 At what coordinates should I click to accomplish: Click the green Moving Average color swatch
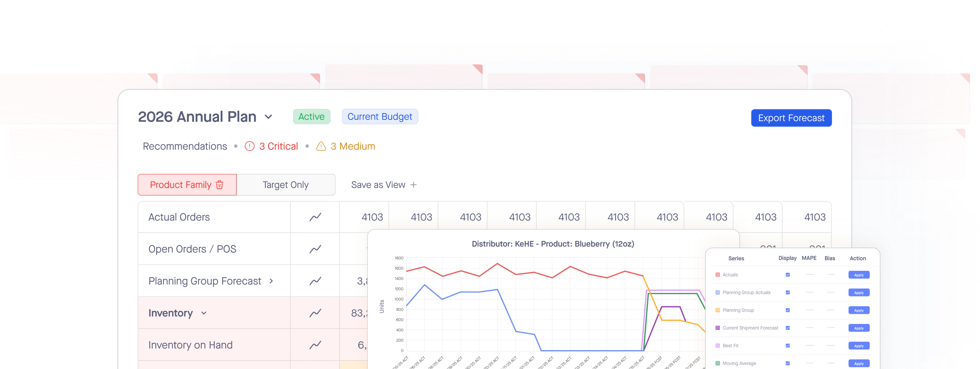click(717, 363)
